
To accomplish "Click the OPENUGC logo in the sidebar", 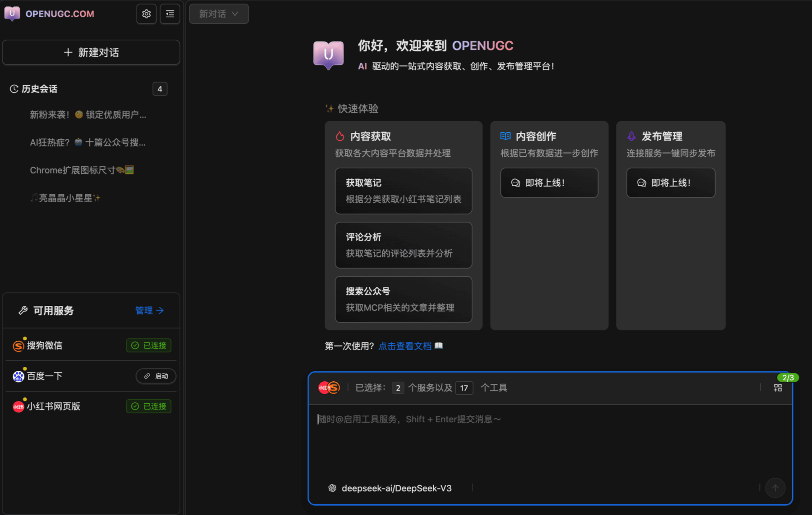I will (12, 14).
